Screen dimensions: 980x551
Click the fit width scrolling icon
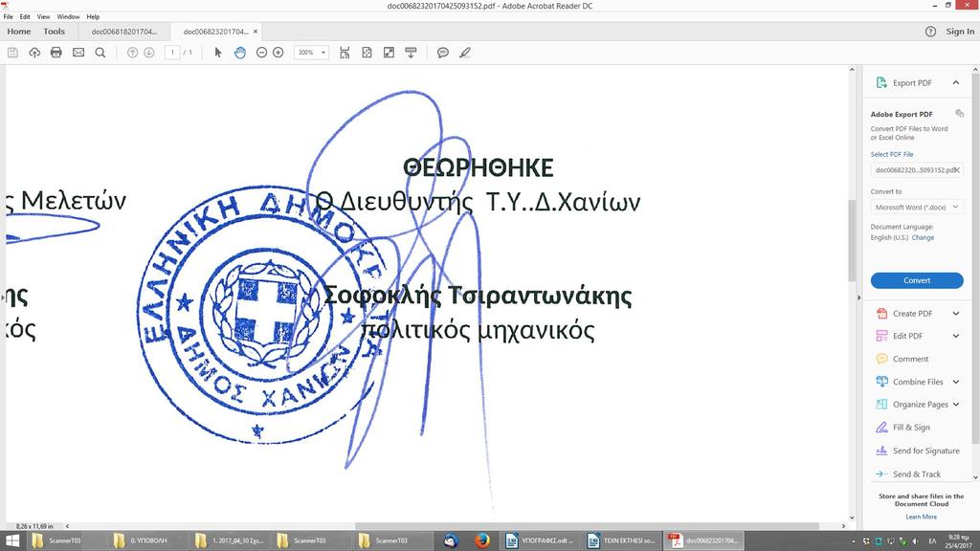pyautogui.click(x=345, y=53)
